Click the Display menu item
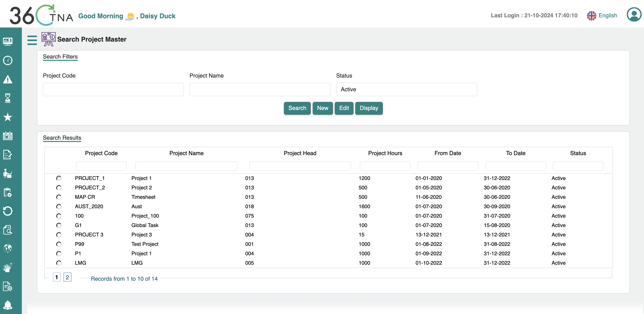Screen dimensions: 644x314 (x=368, y=108)
